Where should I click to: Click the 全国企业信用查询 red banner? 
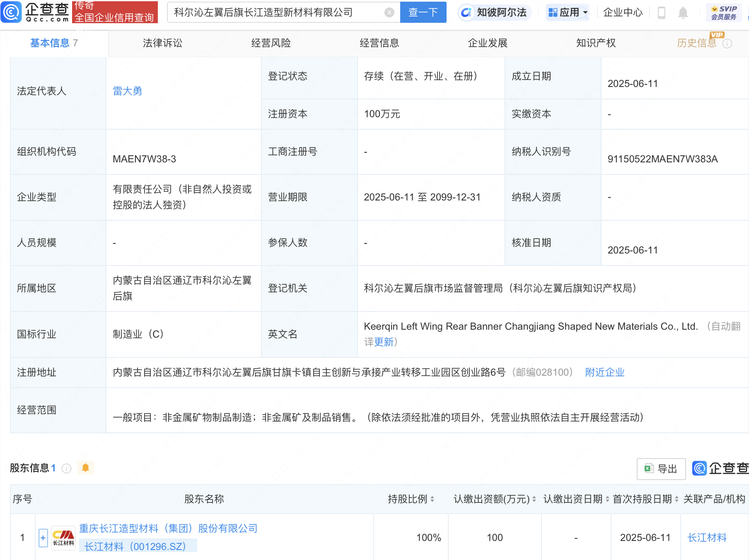pyautogui.click(x=115, y=12)
